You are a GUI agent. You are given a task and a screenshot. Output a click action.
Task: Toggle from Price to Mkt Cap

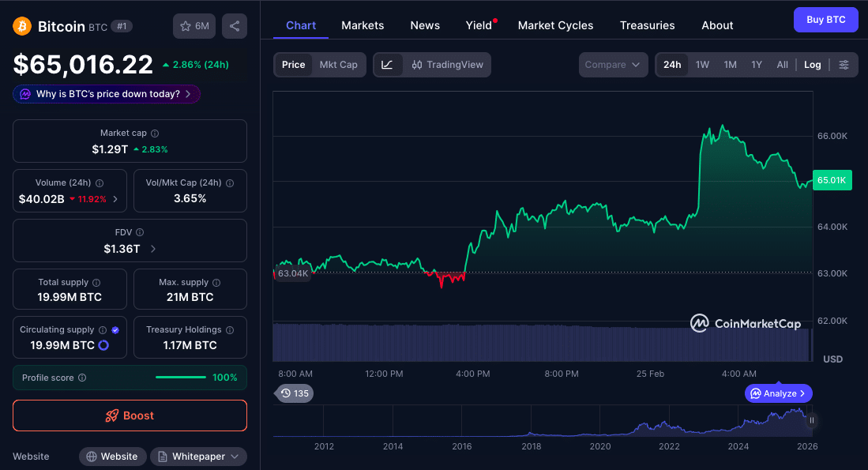click(x=339, y=65)
